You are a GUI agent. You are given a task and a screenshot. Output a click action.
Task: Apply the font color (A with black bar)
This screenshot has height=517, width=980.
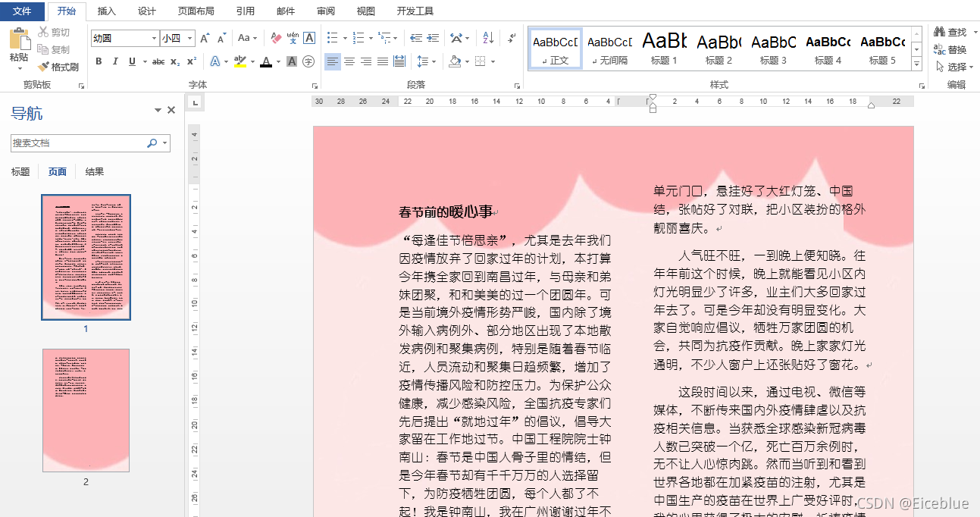pyautogui.click(x=265, y=61)
